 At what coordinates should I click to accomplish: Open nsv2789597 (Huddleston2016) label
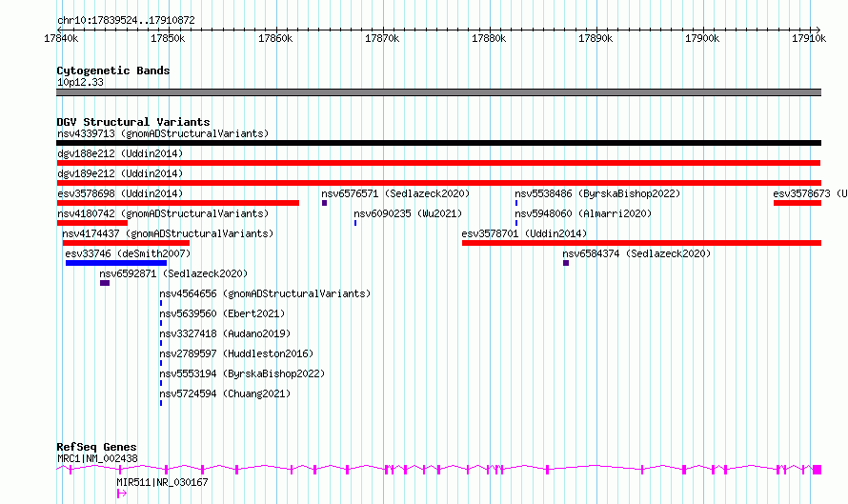click(x=236, y=353)
